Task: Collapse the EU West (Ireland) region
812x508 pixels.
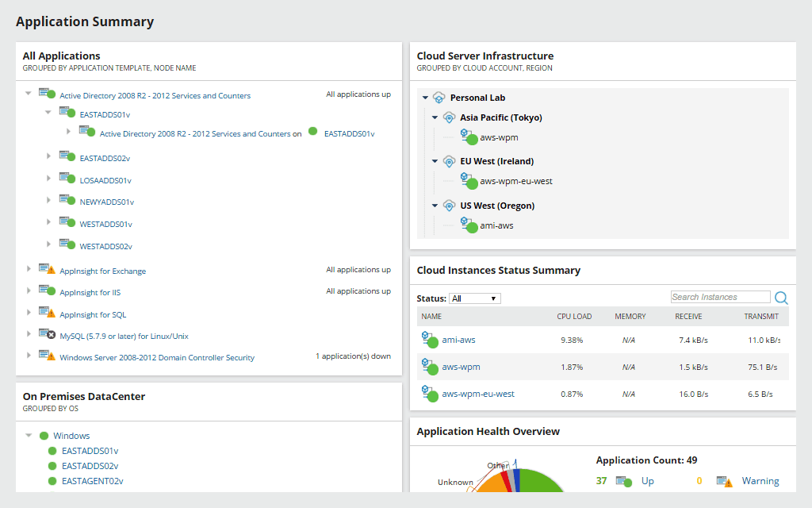Action: point(435,161)
